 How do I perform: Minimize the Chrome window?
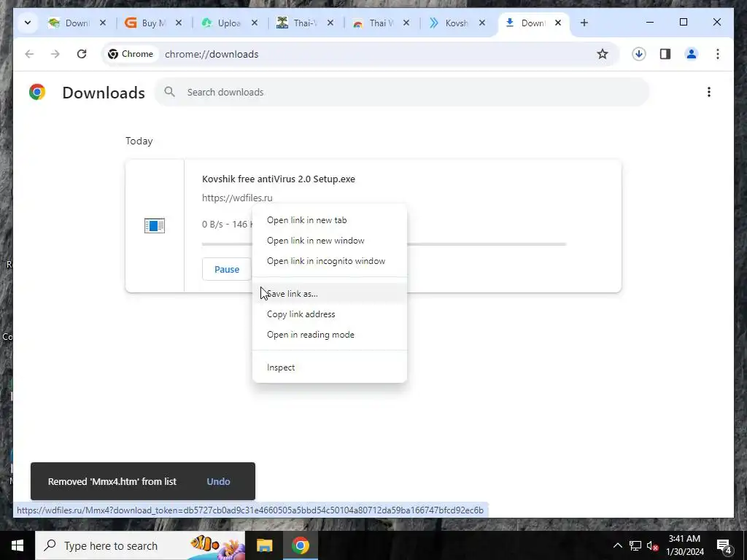pyautogui.click(x=650, y=23)
